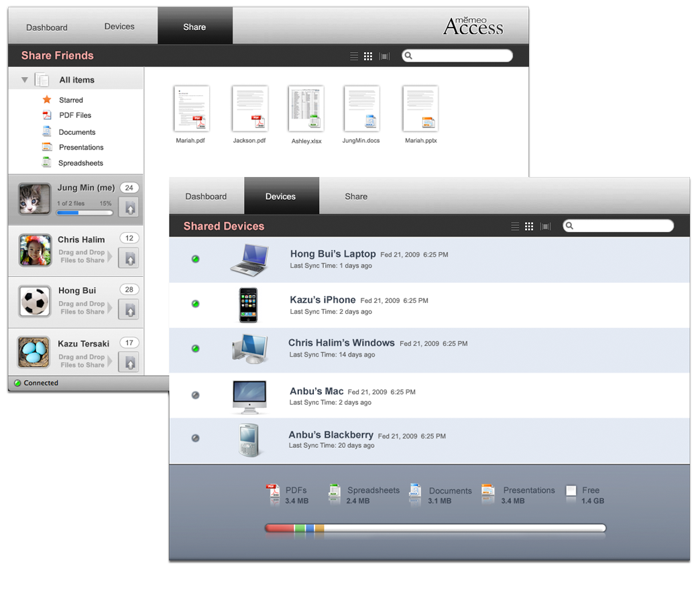Filter by PDF Files in sidebar
The image size is (700, 608).
[74, 115]
